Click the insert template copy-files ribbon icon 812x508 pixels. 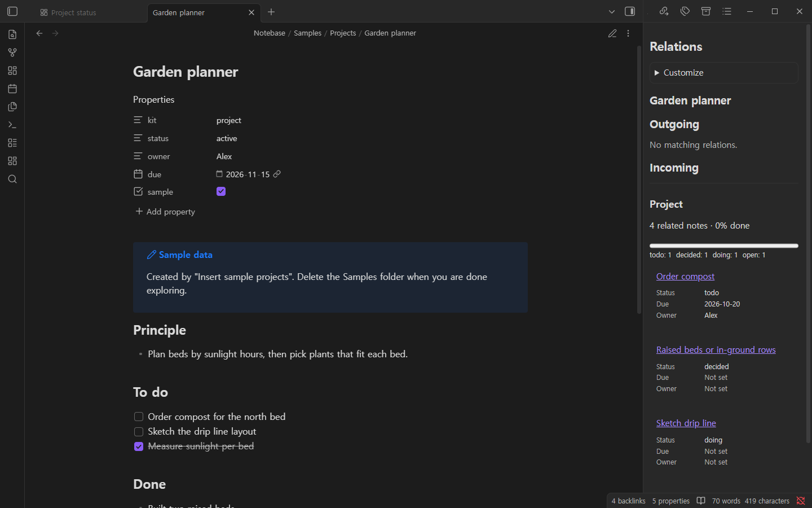point(12,107)
